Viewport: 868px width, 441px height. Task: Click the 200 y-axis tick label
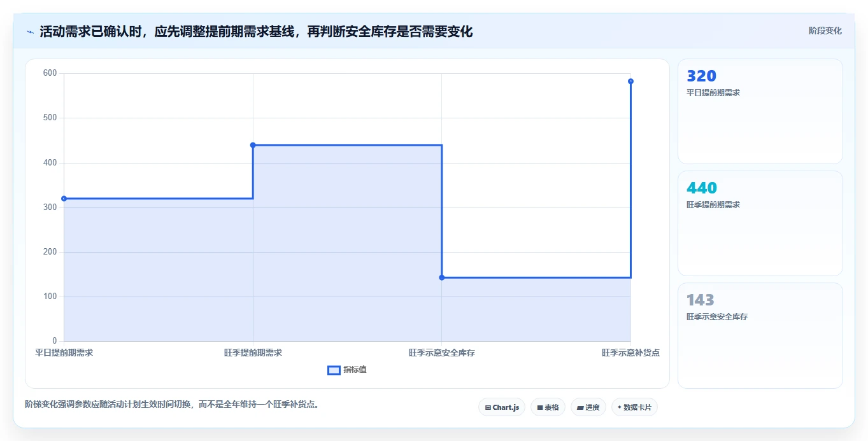pyautogui.click(x=50, y=252)
